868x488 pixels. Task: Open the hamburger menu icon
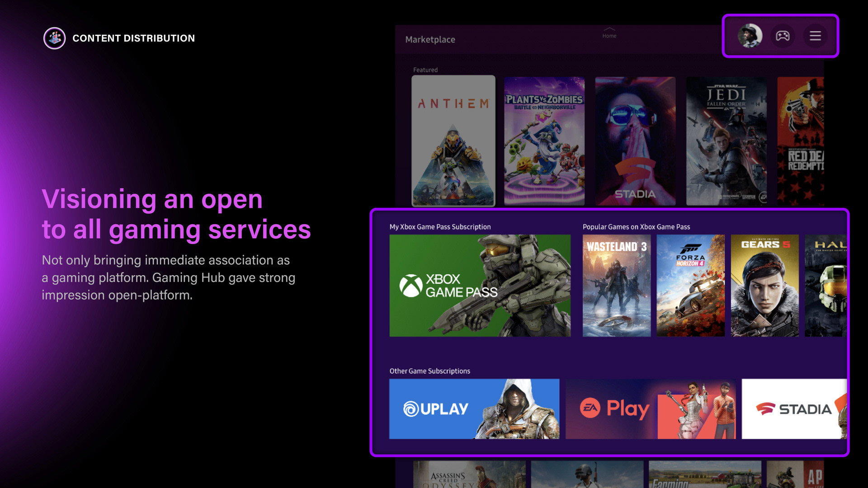pyautogui.click(x=815, y=36)
